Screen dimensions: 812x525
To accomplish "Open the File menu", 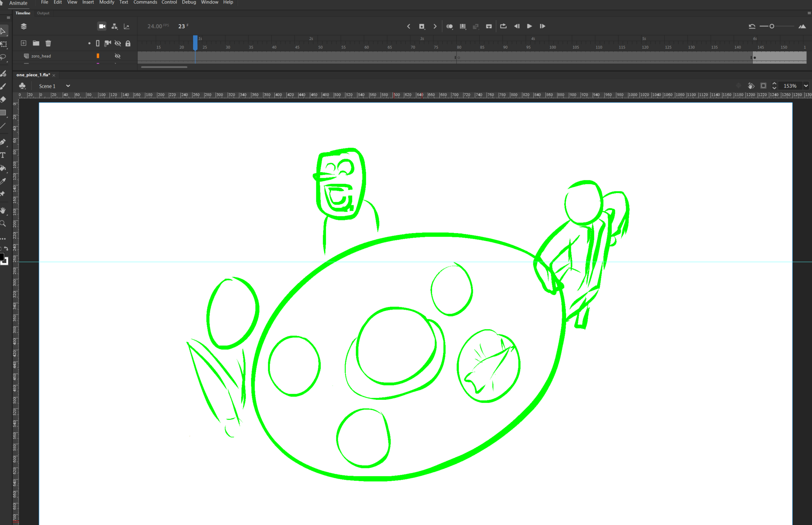I will coord(45,2).
